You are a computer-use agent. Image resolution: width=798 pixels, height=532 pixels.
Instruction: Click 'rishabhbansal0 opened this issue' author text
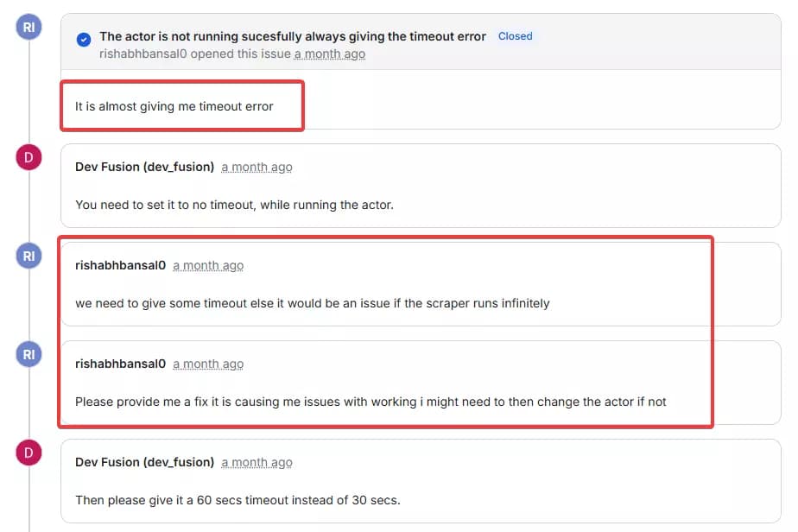195,54
